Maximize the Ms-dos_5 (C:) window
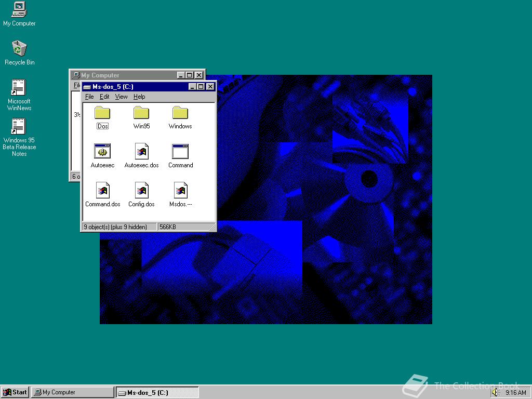This screenshot has width=532, height=399. click(201, 87)
